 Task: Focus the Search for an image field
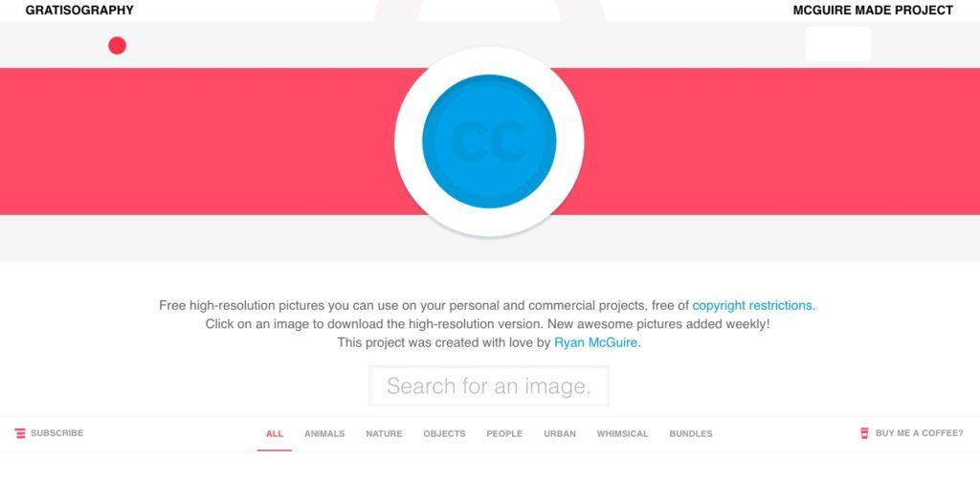pyautogui.click(x=489, y=385)
